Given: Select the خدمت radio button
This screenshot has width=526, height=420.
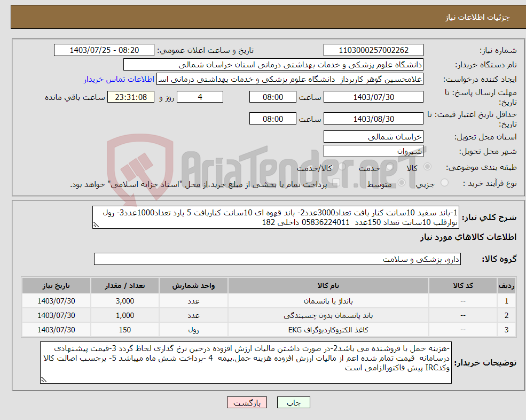Looking at the screenshot, I should 389,167.
